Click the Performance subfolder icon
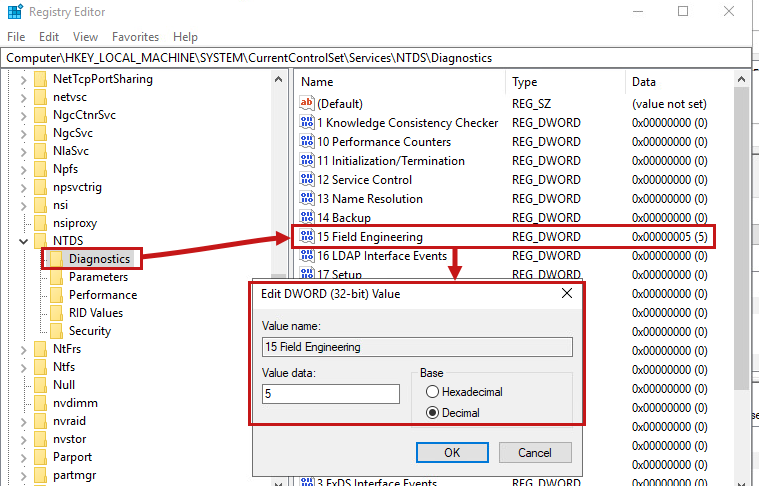 point(57,295)
